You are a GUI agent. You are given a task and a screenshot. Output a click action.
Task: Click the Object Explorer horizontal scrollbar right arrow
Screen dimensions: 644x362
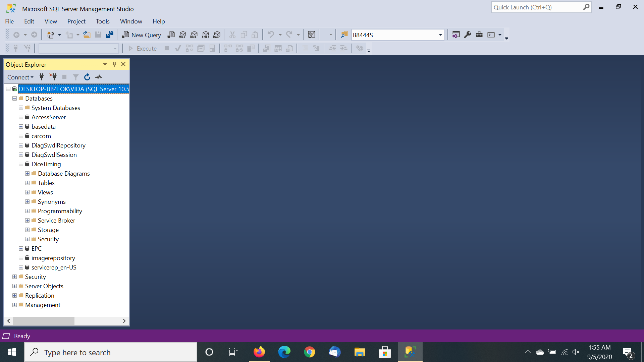pos(124,321)
